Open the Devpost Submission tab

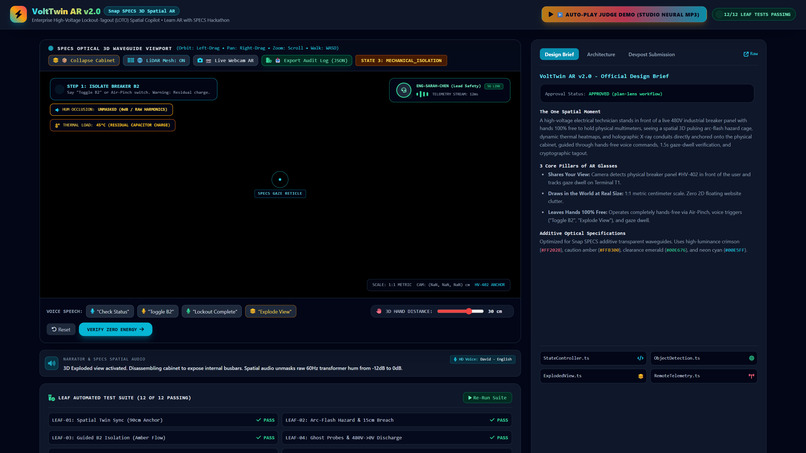coord(651,54)
